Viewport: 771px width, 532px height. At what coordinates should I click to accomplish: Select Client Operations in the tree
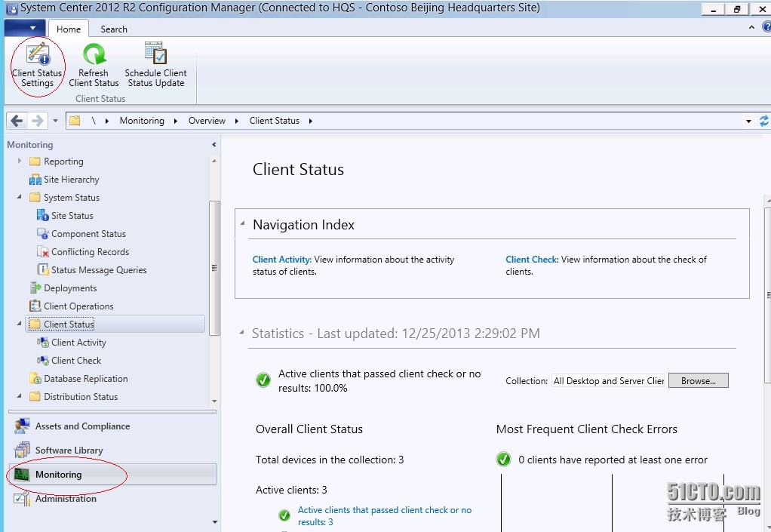78,306
